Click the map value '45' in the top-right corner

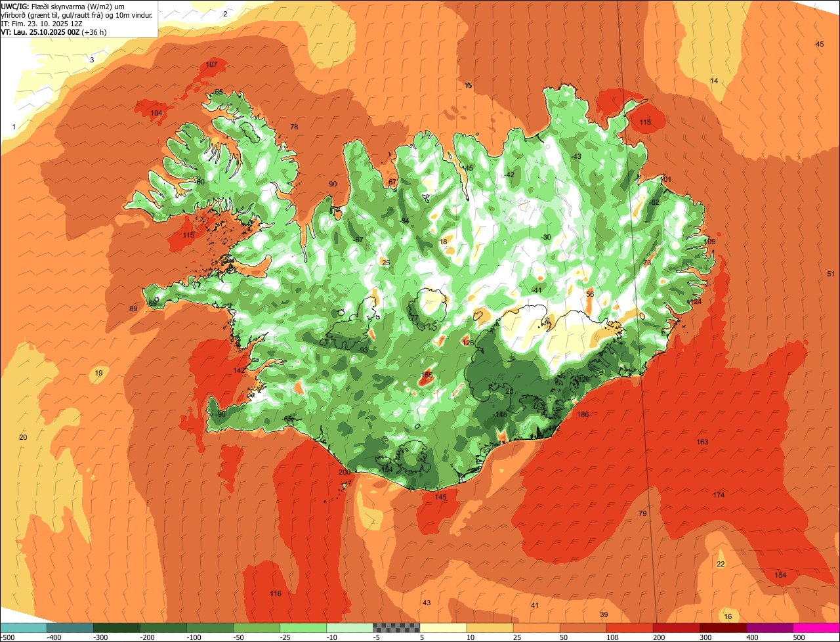pos(820,44)
